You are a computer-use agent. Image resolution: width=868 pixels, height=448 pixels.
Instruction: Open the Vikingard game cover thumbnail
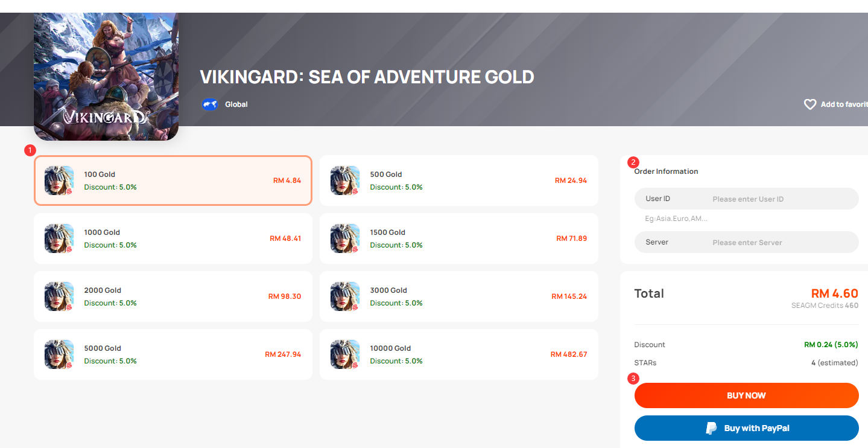point(106,77)
